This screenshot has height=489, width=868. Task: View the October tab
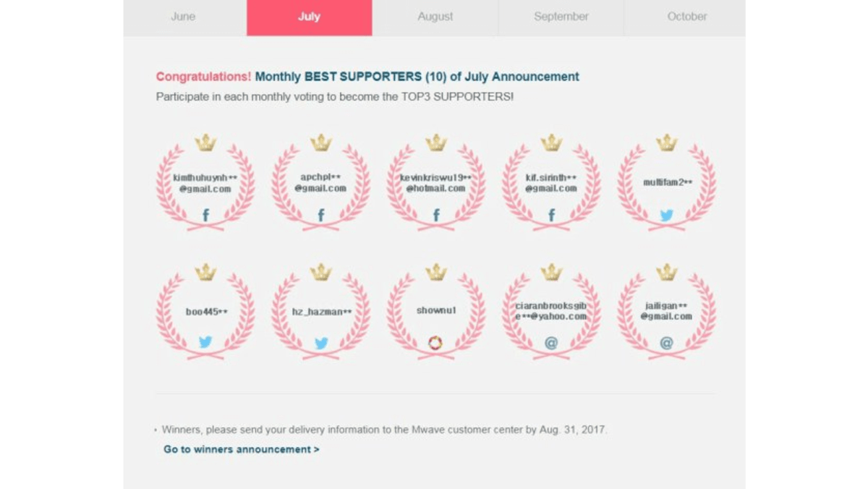pyautogui.click(x=686, y=17)
